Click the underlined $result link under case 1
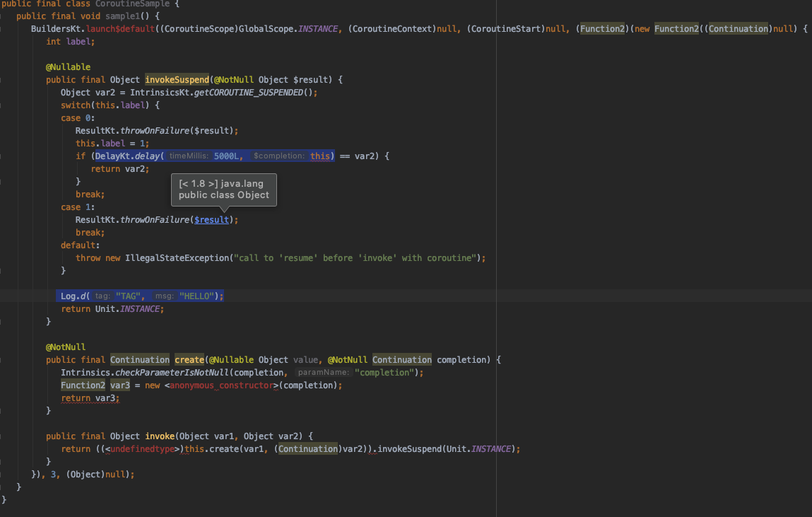Viewport: 812px width, 517px height. pos(212,220)
